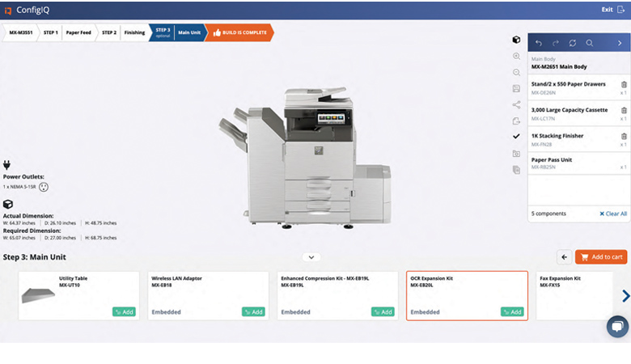The image size is (631, 364).
Task: Add Enhanced Compression Kit MX-EB19L
Action: point(383,312)
